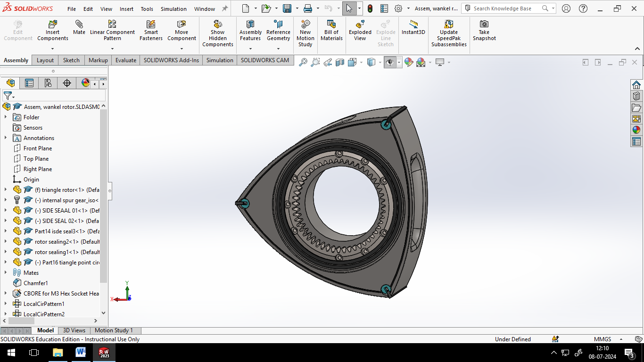The image size is (644, 362).
Task: Click the Previous View icon
Action: click(x=328, y=62)
